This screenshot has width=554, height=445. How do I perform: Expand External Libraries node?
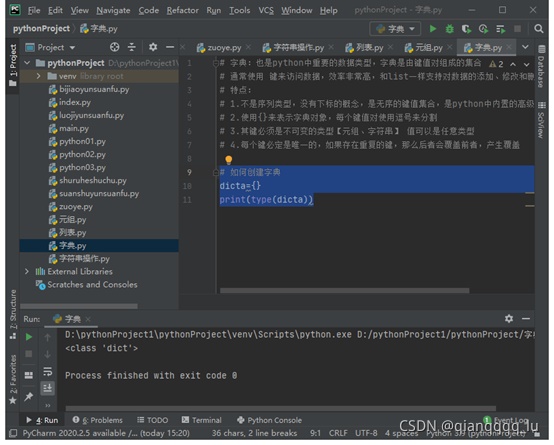27,271
